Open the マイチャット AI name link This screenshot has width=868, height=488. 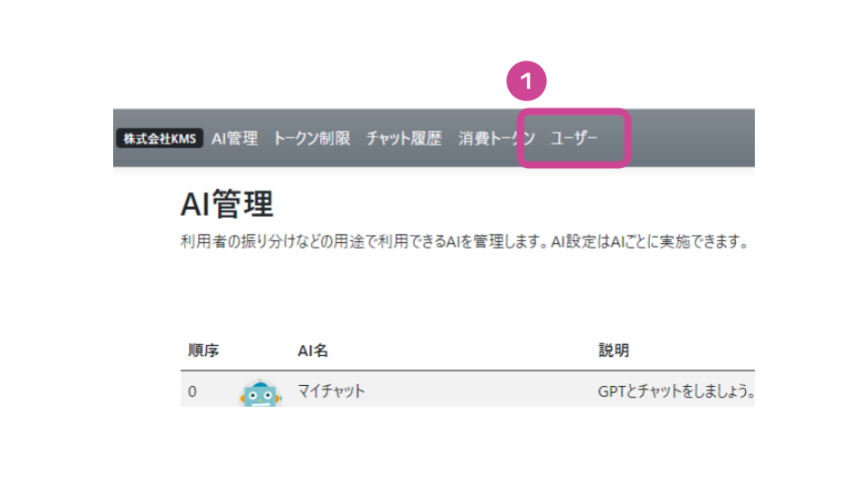tap(331, 391)
